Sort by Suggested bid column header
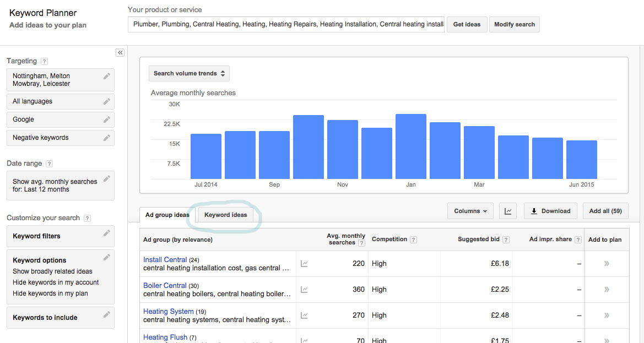Image resolution: width=644 pixels, height=343 pixels. pyautogui.click(x=479, y=239)
